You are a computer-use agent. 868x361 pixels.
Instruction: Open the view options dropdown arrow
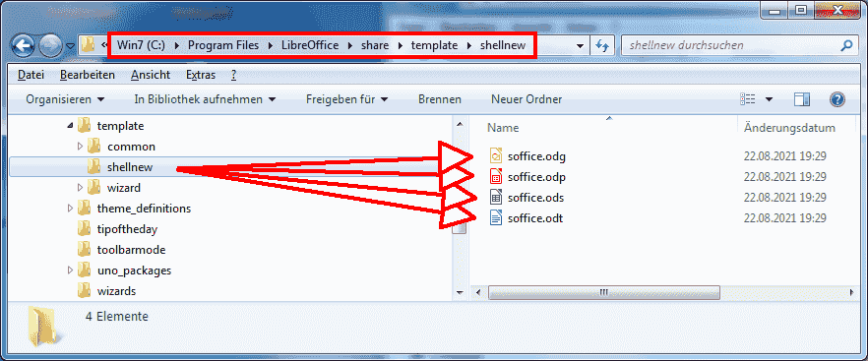pyautogui.click(x=769, y=99)
